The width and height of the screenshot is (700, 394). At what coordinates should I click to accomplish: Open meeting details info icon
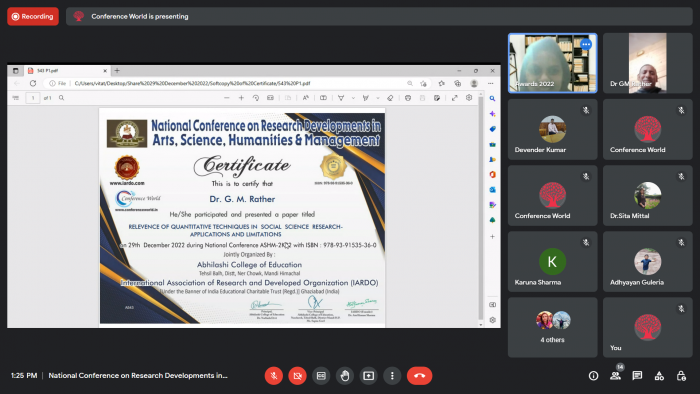coord(593,376)
